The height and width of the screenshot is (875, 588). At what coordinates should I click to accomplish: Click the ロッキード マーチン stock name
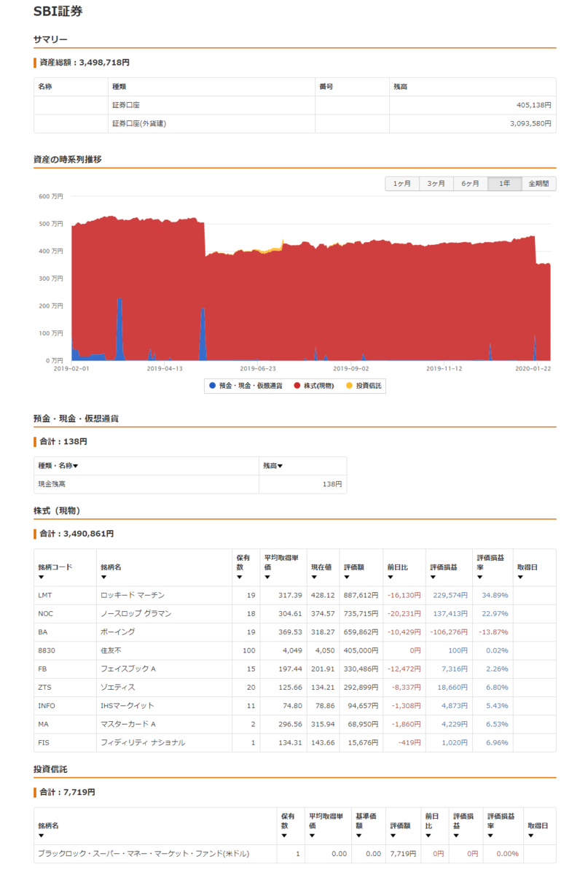point(132,595)
